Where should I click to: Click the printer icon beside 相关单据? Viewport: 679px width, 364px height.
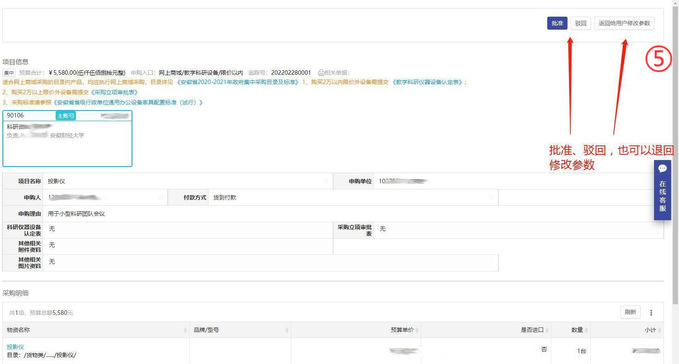click(x=321, y=73)
